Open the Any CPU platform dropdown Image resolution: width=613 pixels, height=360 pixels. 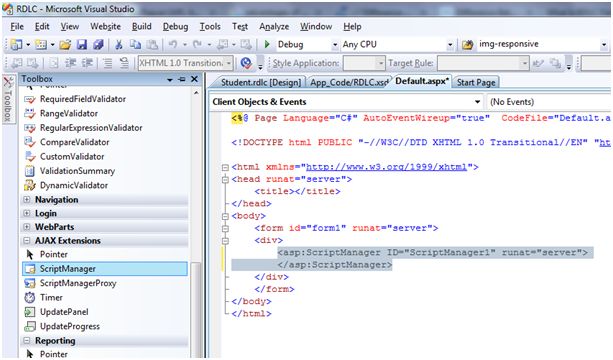click(x=450, y=45)
